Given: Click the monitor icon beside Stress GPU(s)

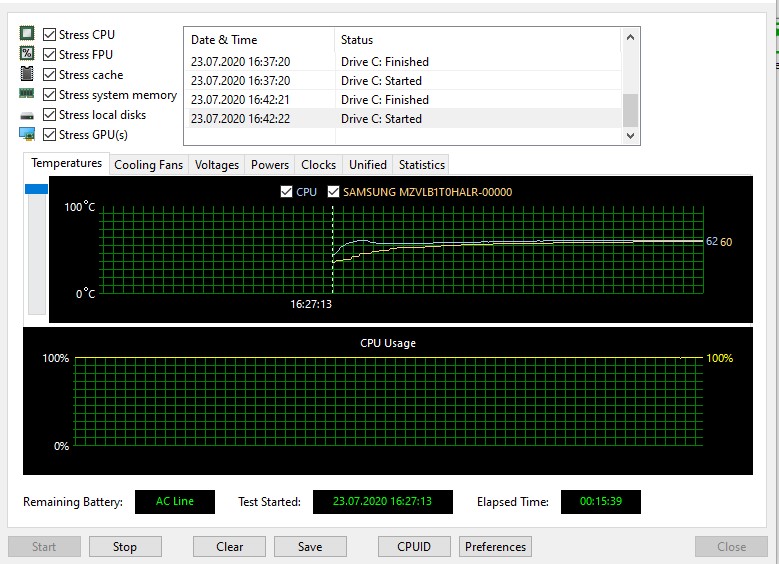Looking at the screenshot, I should (x=27, y=134).
